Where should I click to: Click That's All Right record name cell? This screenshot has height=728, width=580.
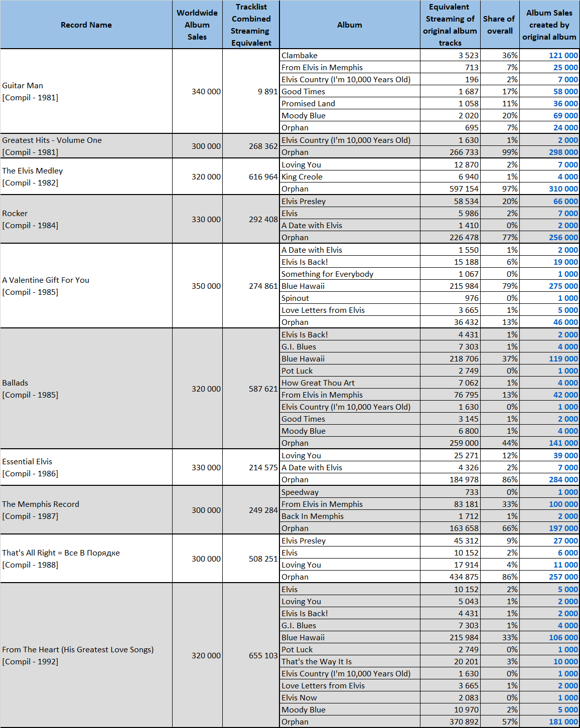(x=86, y=559)
